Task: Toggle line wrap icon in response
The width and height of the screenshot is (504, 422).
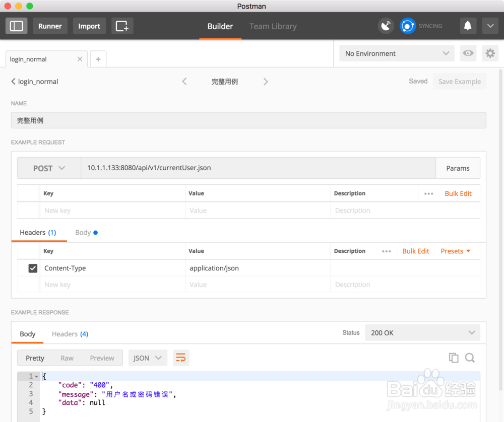Action: 181,358
